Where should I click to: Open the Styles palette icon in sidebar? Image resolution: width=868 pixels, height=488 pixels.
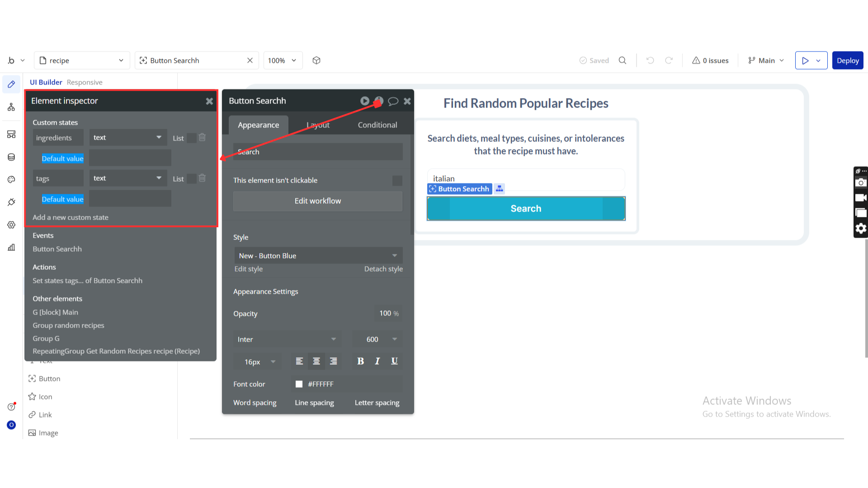click(x=11, y=179)
